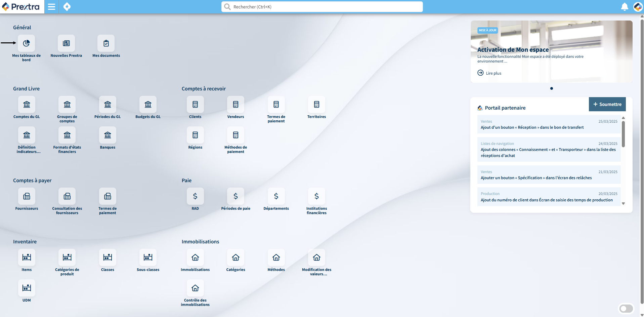Open Fournisseurs icon

tap(27, 196)
